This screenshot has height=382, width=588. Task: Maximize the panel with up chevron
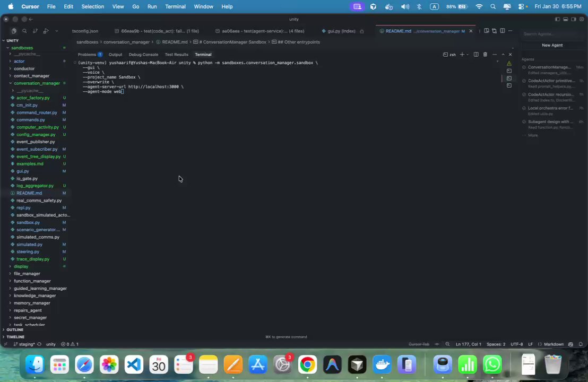point(503,54)
